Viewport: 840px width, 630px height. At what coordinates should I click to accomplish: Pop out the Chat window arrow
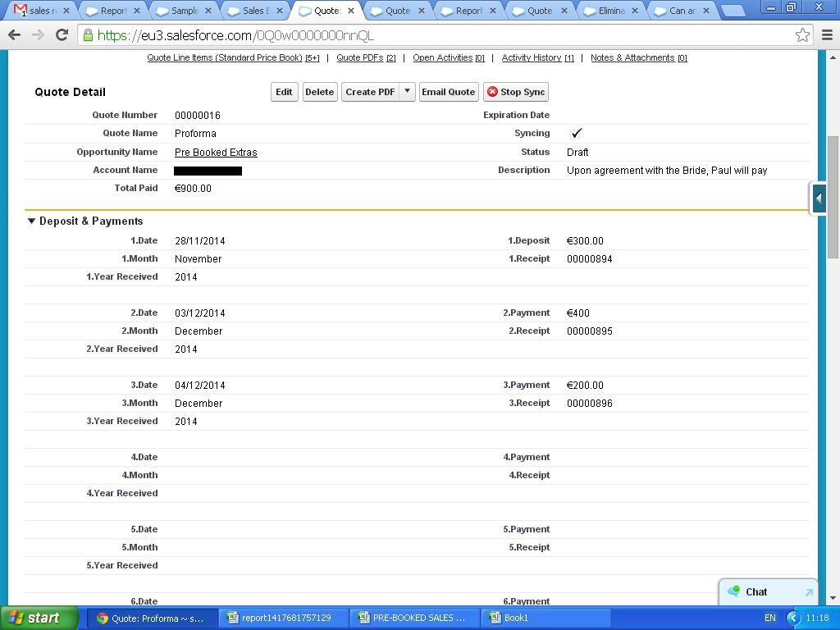(x=808, y=592)
